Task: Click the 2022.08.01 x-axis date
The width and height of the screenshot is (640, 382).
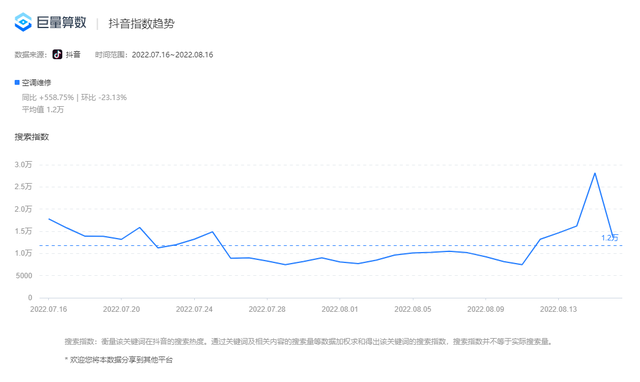Action: (x=340, y=309)
